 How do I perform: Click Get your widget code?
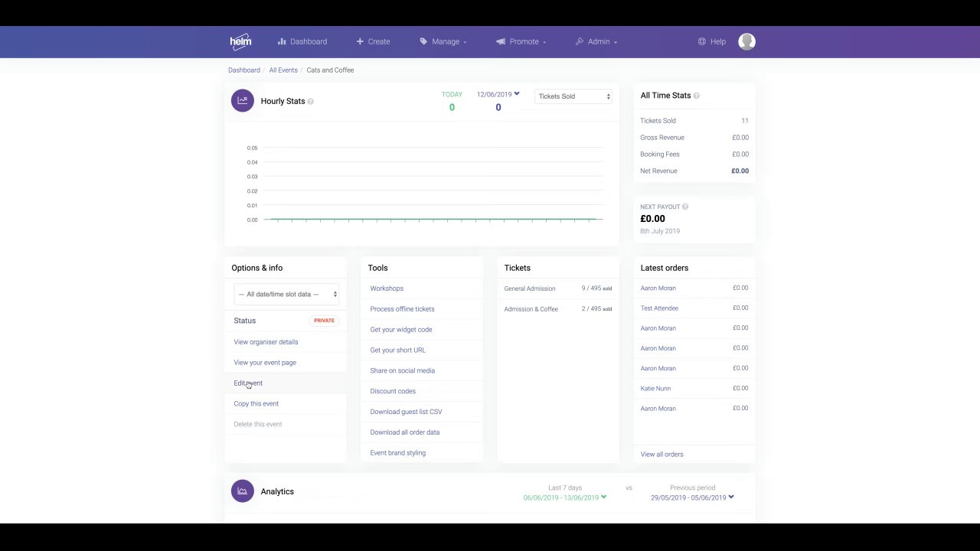(x=401, y=330)
